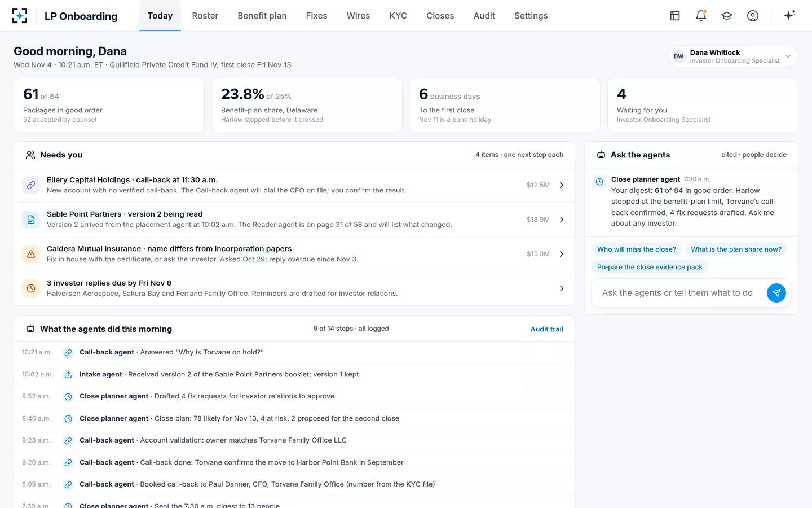
Task: Select log entry 'Close plan: 78 likely'
Action: coord(294,419)
